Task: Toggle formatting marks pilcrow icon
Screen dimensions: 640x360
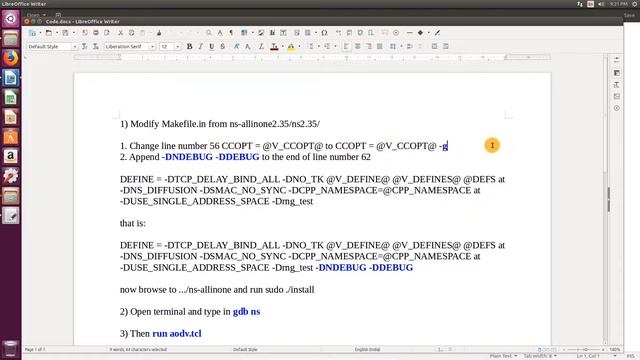Action: coord(231,33)
